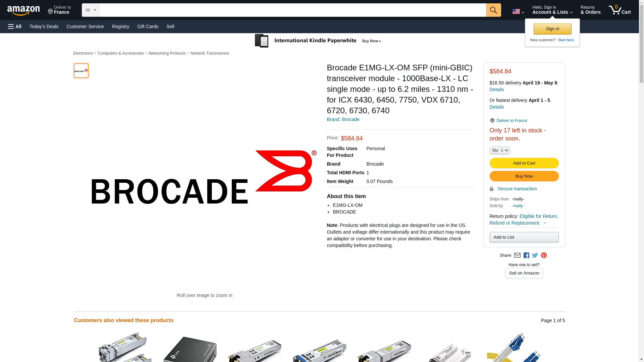Open Customer Service page
Screen dimensions: 644x362
[85, 26]
